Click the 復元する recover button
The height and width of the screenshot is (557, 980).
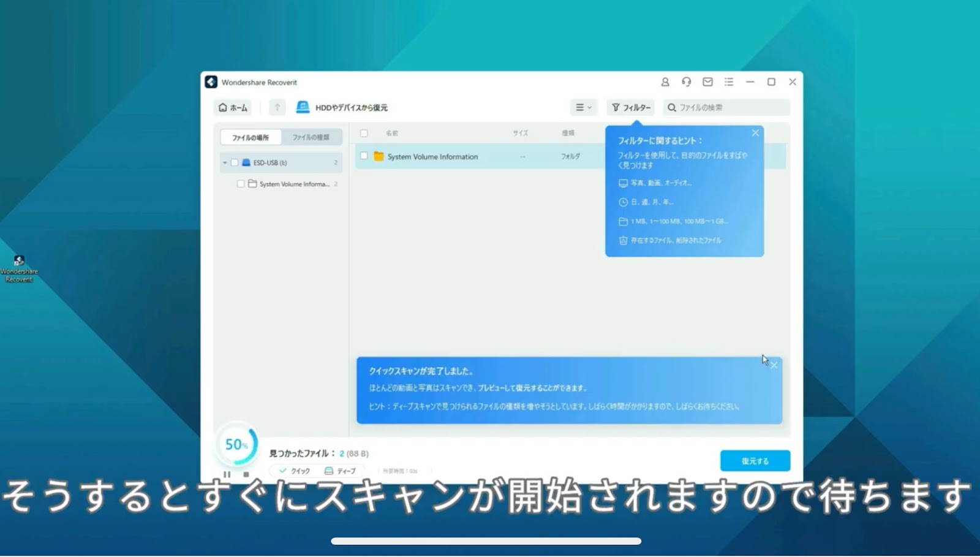click(x=755, y=461)
